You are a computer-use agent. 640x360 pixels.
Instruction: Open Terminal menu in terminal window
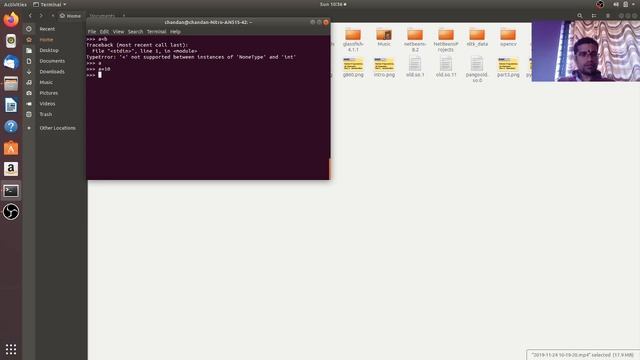click(x=156, y=31)
